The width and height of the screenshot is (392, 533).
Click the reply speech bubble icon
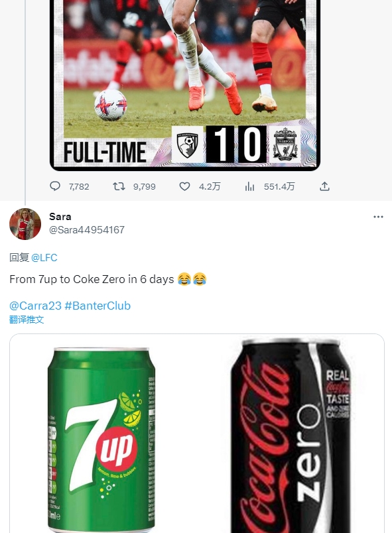pos(55,186)
